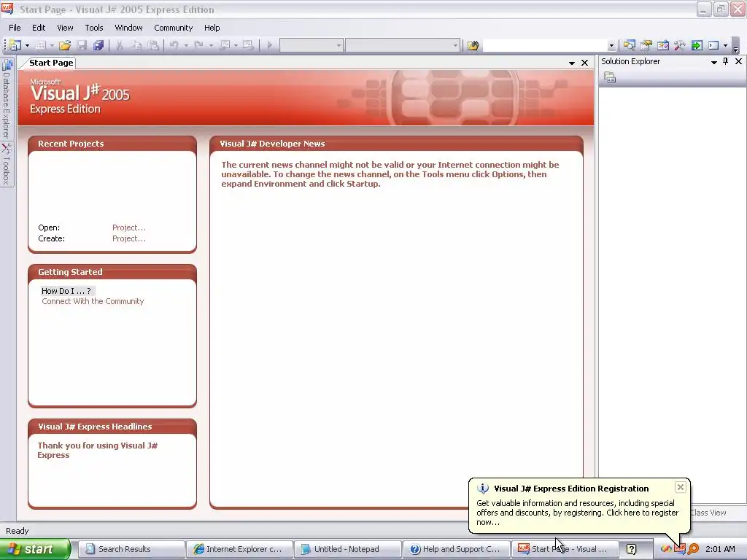Switch to the Class View tab
This screenshot has height=560, width=747.
[x=708, y=513]
